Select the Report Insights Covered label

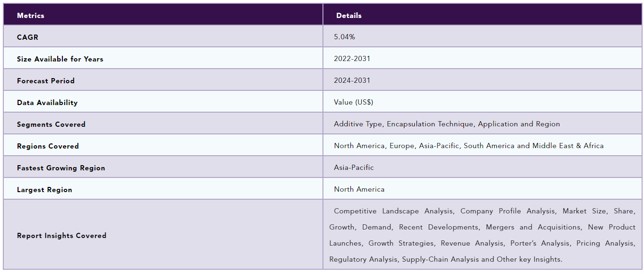(x=61, y=236)
